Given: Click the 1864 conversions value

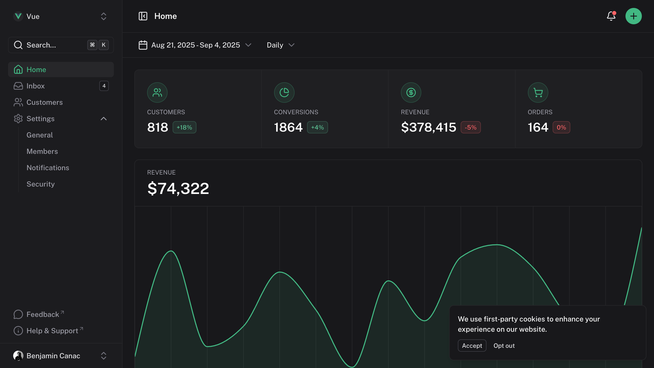Looking at the screenshot, I should point(288,127).
